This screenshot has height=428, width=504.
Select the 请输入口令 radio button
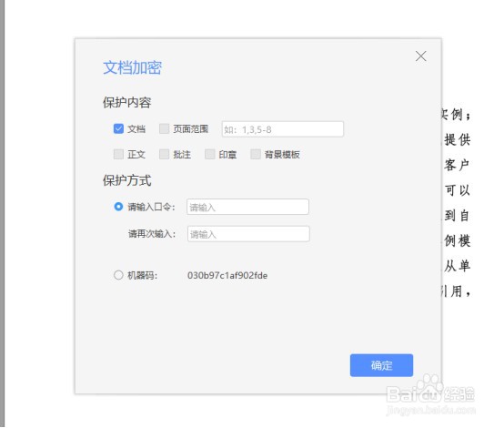coord(118,207)
